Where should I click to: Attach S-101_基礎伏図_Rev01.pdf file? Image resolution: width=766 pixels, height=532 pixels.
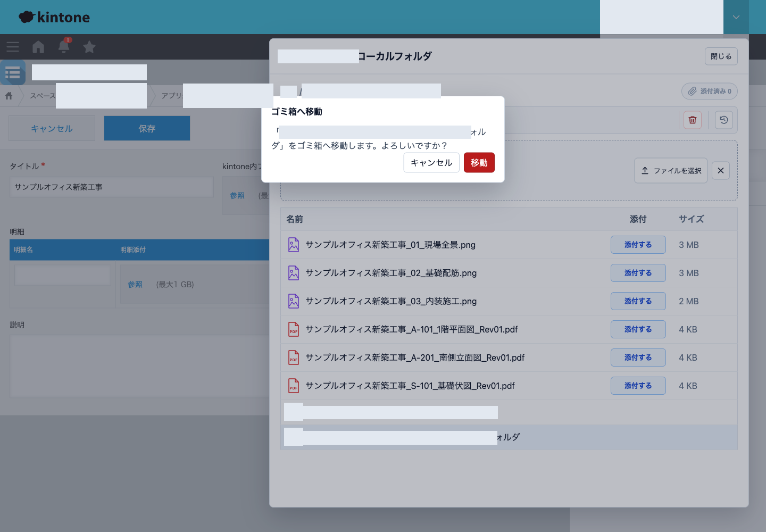pos(638,386)
